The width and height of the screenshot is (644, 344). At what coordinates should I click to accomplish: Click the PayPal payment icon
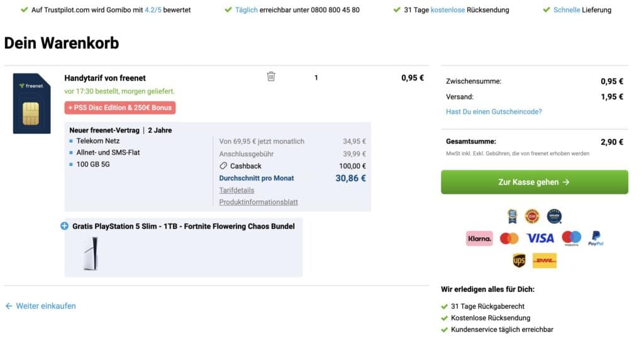(x=595, y=238)
